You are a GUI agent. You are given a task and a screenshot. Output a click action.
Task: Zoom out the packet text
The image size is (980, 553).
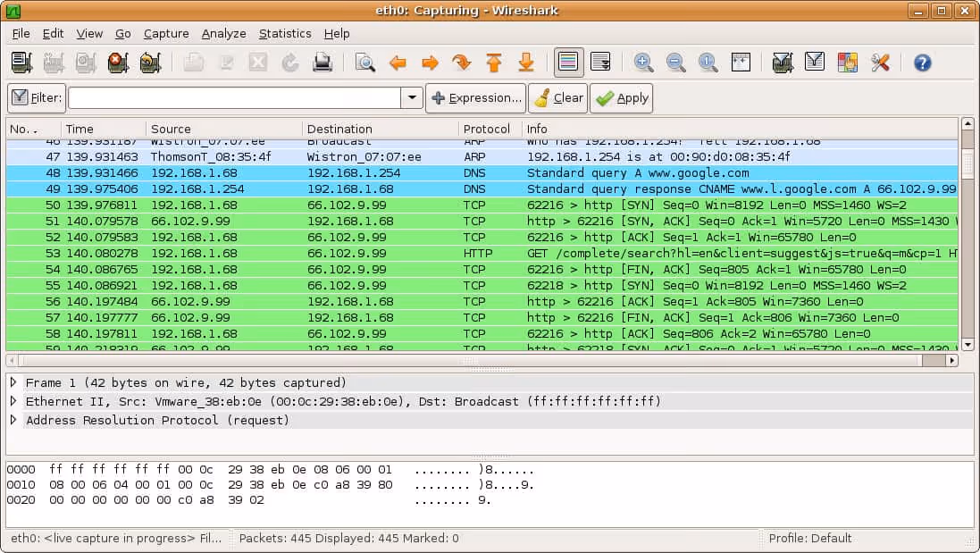coord(675,63)
